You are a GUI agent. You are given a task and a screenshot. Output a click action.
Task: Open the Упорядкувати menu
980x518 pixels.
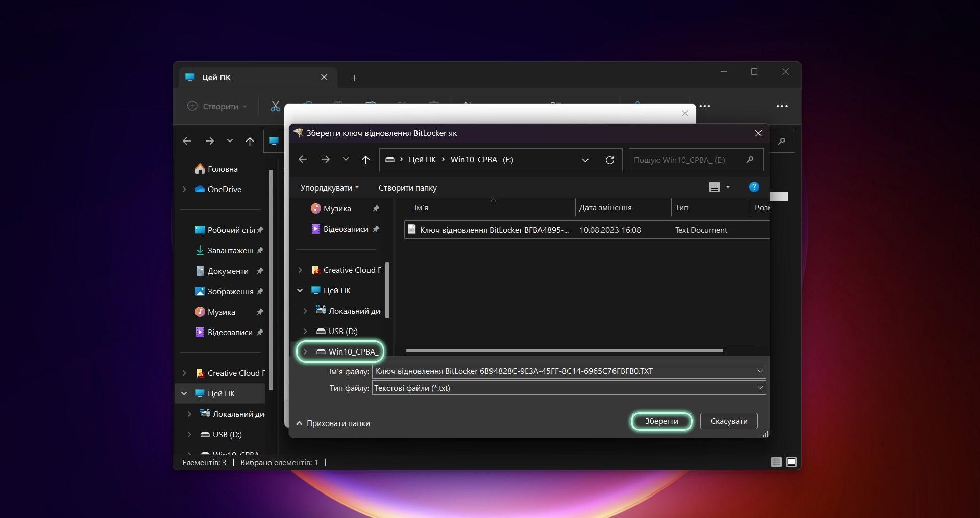tap(329, 188)
